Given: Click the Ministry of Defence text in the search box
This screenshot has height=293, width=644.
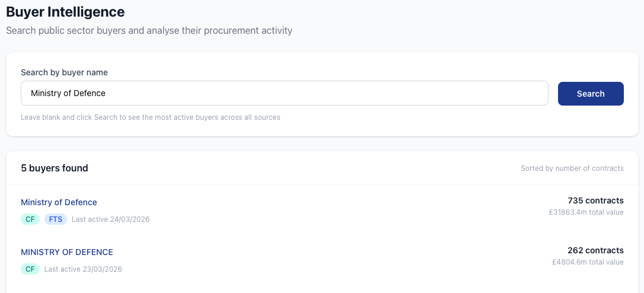Looking at the screenshot, I should tap(68, 93).
